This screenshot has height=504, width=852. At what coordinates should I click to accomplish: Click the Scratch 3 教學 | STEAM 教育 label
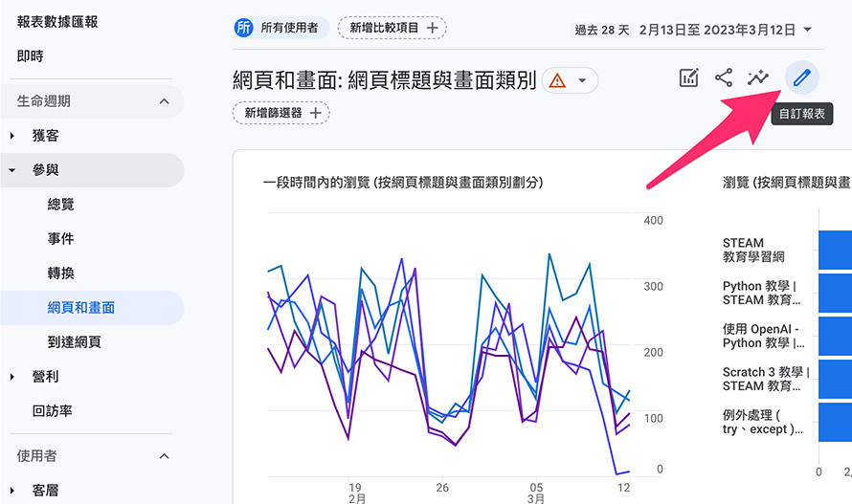(x=766, y=379)
